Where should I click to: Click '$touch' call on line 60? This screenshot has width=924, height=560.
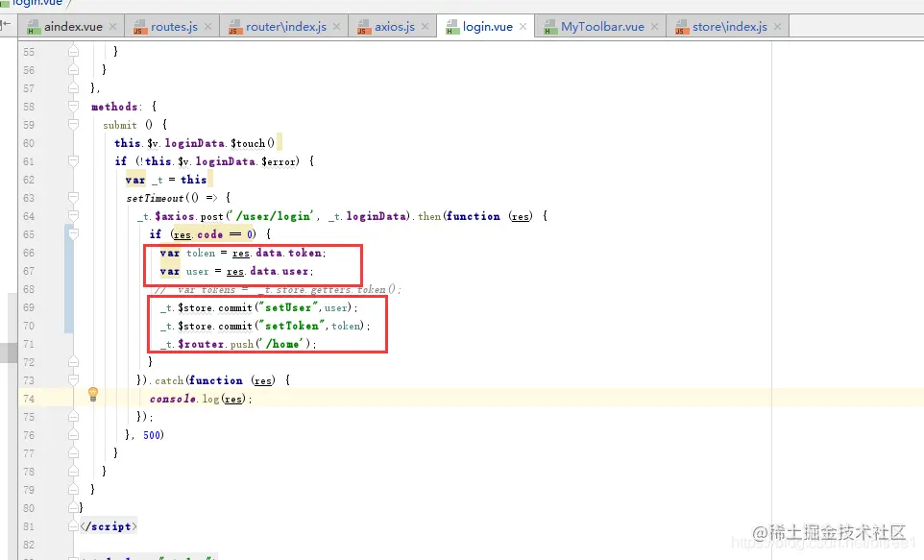coord(248,143)
